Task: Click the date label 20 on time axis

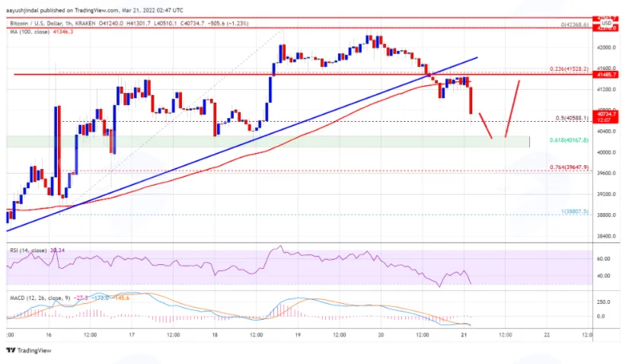Action: (381, 334)
